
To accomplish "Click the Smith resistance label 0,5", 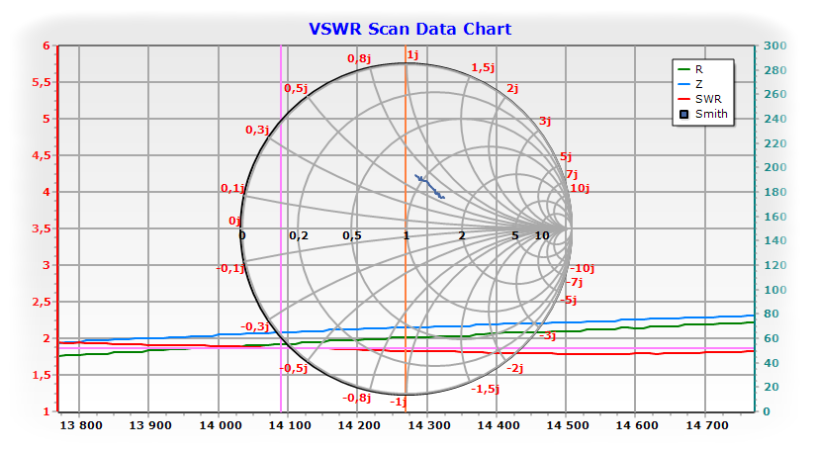I will click(x=352, y=236).
